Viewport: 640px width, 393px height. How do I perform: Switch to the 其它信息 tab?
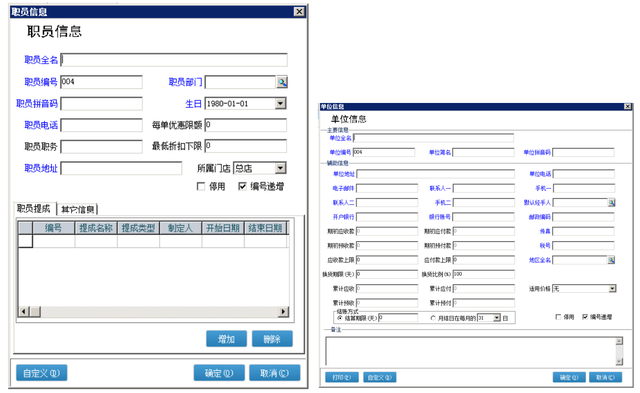[x=78, y=209]
